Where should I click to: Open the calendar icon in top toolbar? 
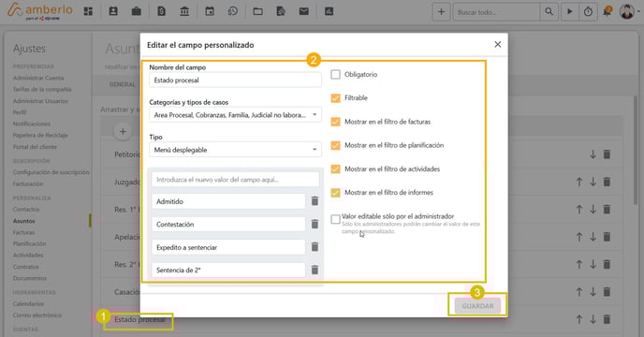click(x=210, y=11)
